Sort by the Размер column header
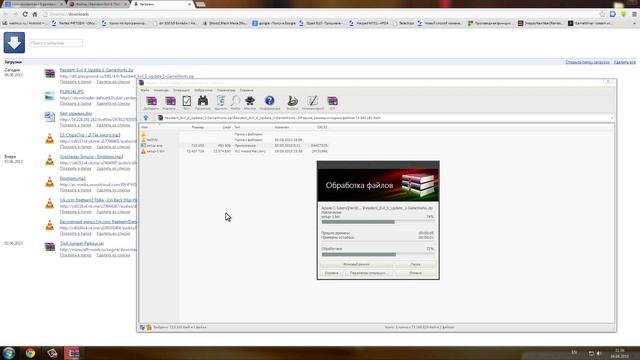Screen dimensions: 640x360 (x=198, y=127)
